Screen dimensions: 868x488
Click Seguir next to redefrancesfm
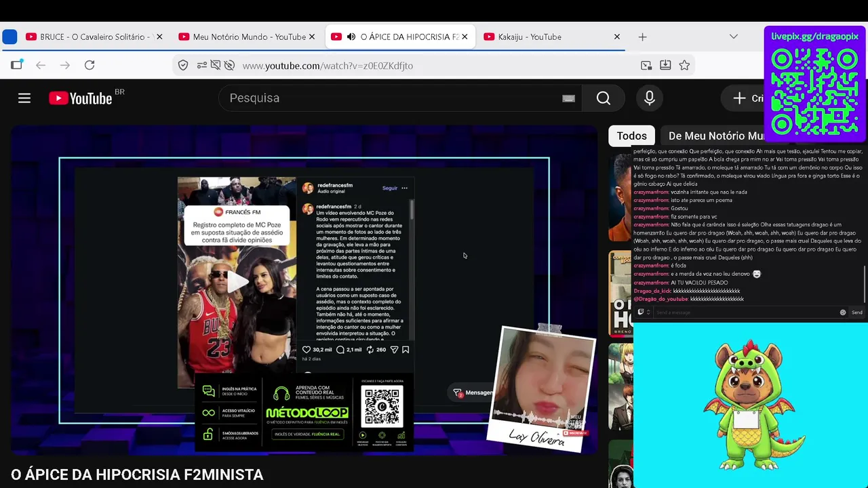tap(390, 188)
